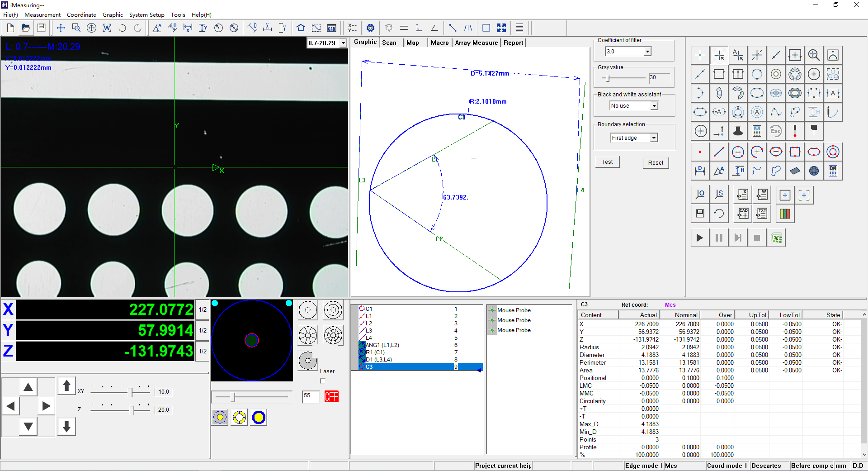Screen dimensions: 868x471
Task: Click the blue globe sphere tool
Action: pos(814,171)
